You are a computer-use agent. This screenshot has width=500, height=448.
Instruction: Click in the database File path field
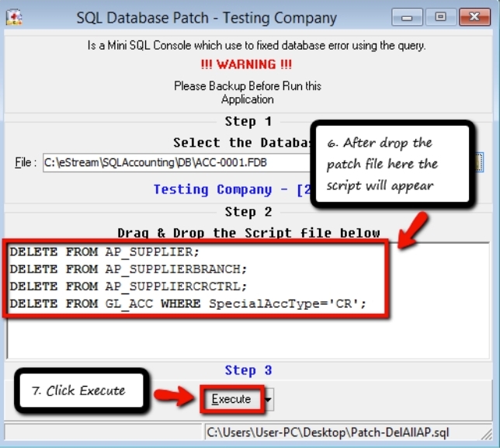point(175,163)
